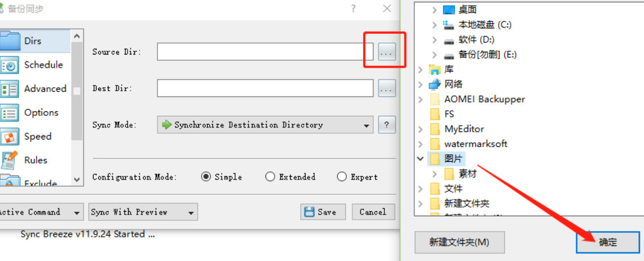Click the Source Dir input field

pos(265,52)
